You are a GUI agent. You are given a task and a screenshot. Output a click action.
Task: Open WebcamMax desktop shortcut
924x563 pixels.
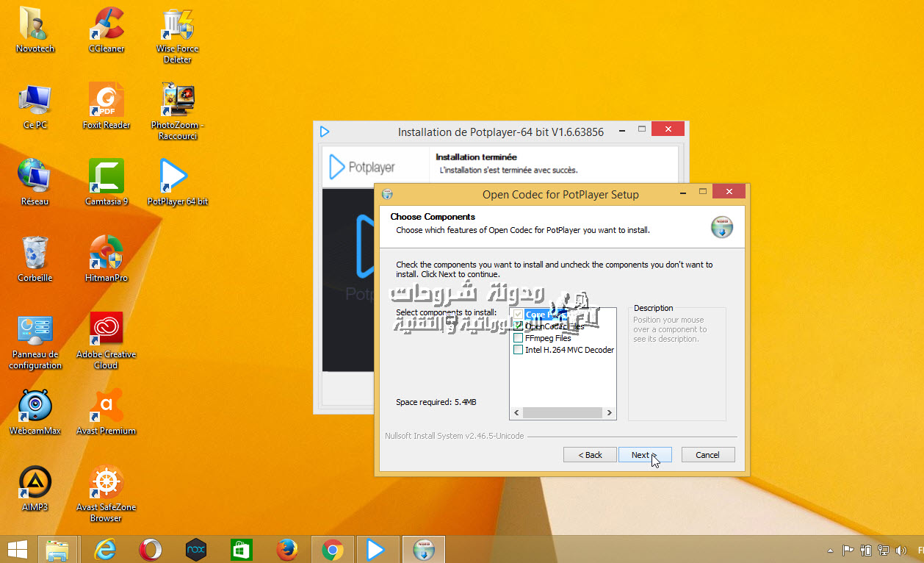pyautogui.click(x=35, y=412)
